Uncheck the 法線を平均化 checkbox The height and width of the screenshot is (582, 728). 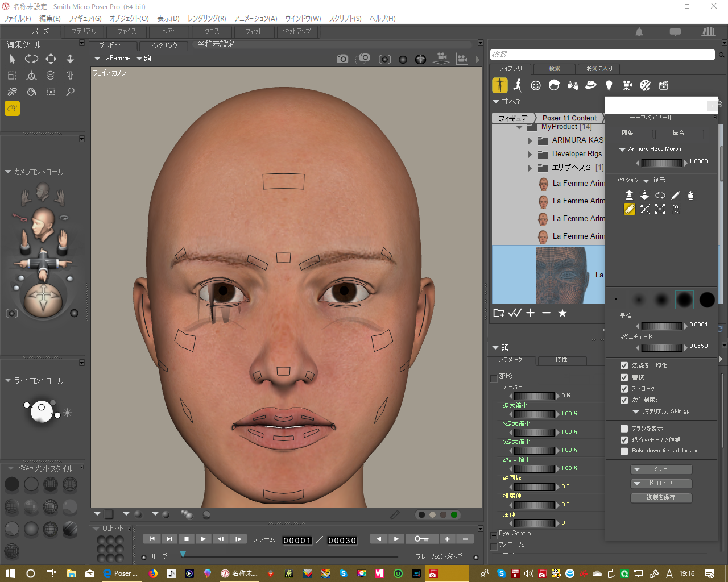[x=624, y=365]
